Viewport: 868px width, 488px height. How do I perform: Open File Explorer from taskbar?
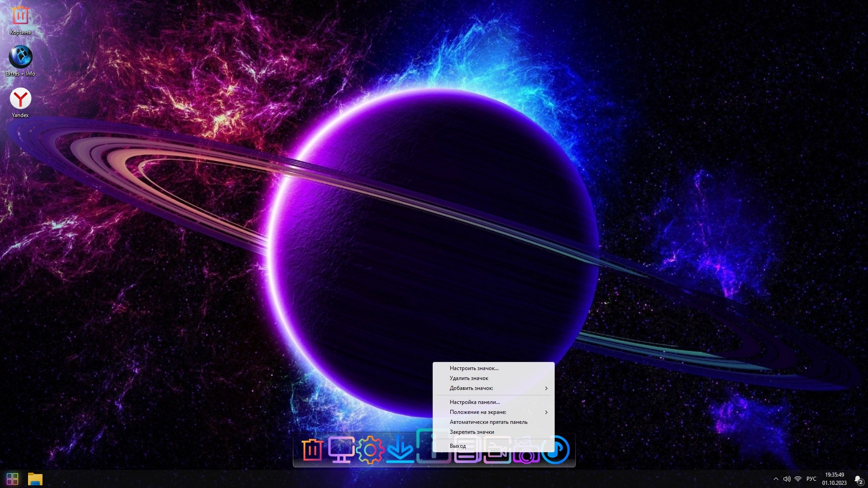[x=35, y=479]
